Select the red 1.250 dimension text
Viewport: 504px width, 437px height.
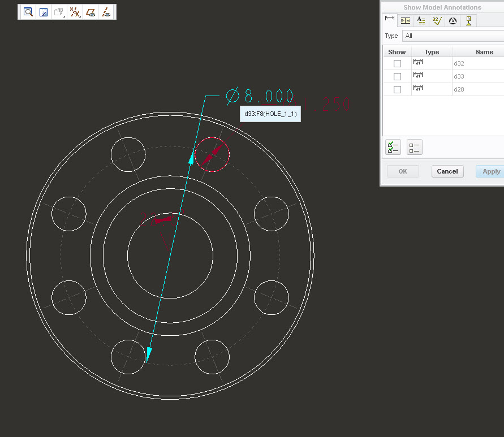tap(326, 104)
